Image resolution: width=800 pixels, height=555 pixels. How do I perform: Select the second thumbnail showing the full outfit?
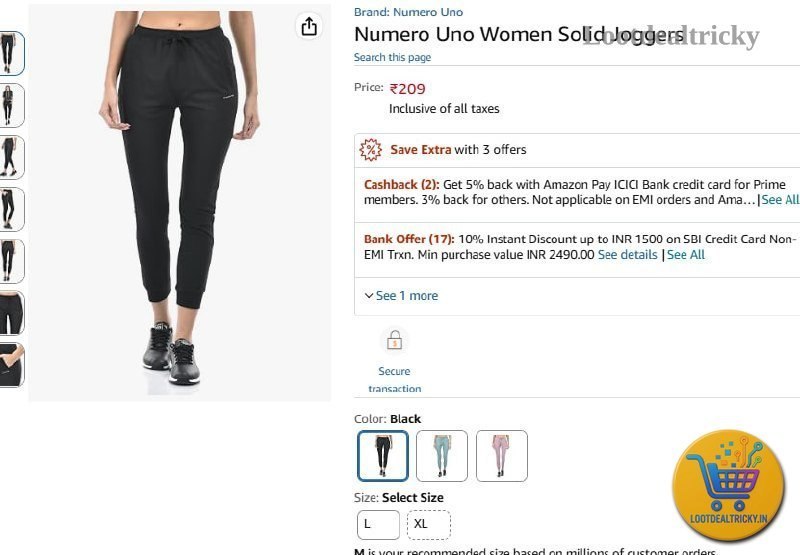(x=11, y=105)
